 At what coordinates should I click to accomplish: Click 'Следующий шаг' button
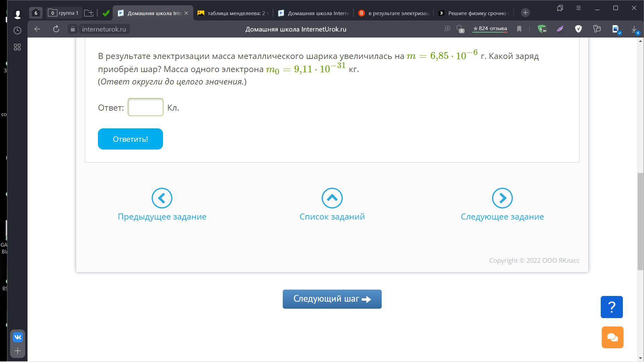point(332,299)
